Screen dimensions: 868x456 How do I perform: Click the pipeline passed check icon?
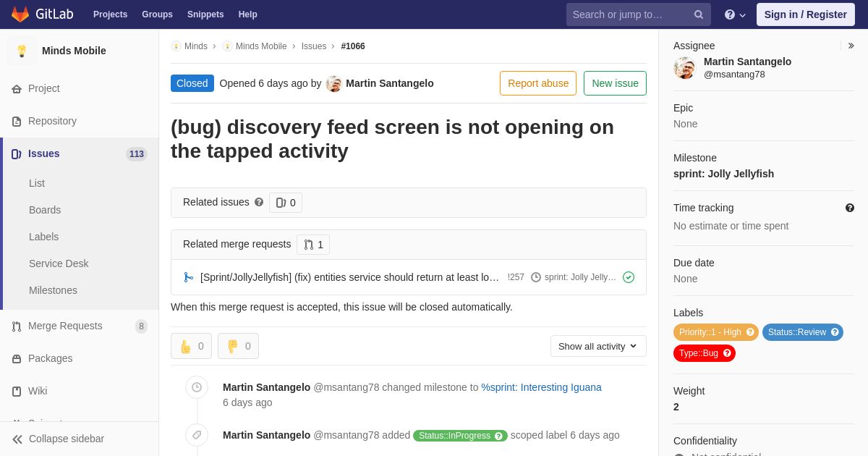click(629, 277)
